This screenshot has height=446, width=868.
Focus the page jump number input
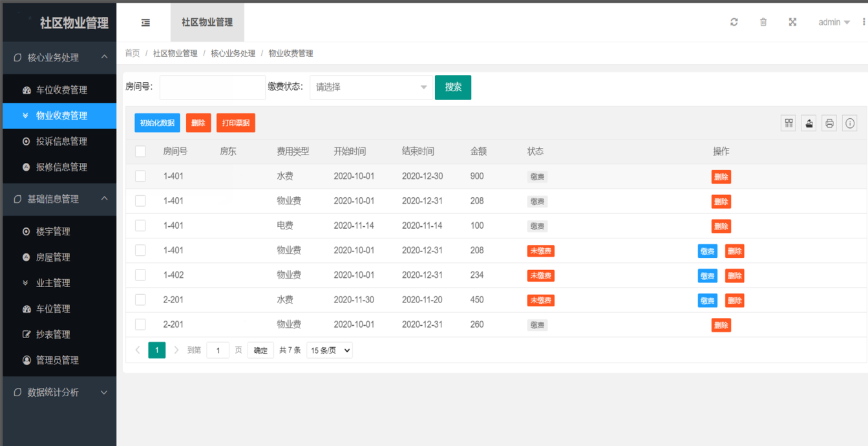218,350
